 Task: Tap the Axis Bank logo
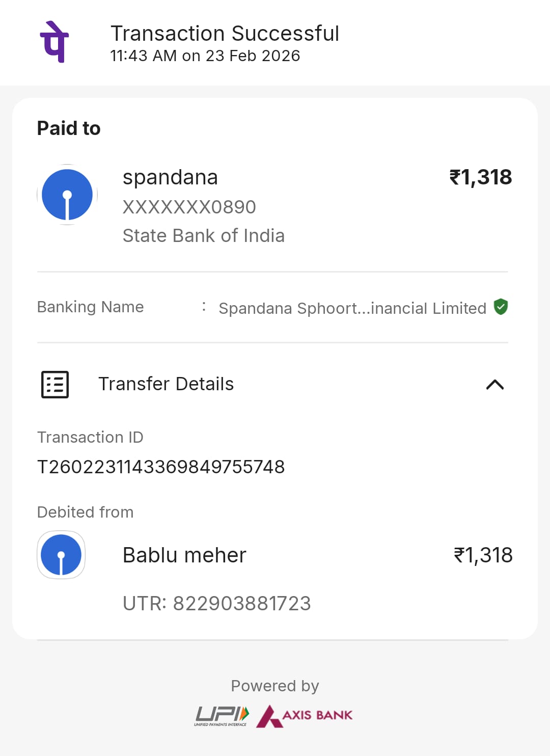click(x=305, y=716)
